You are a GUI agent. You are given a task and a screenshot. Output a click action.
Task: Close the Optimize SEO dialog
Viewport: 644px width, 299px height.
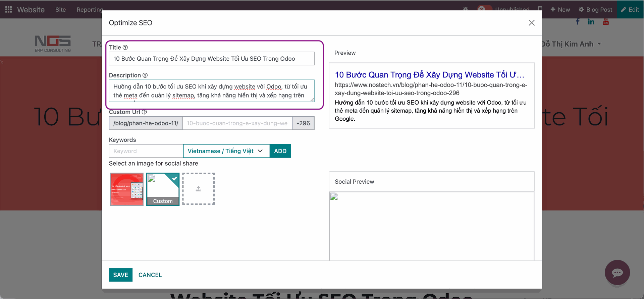(x=531, y=23)
